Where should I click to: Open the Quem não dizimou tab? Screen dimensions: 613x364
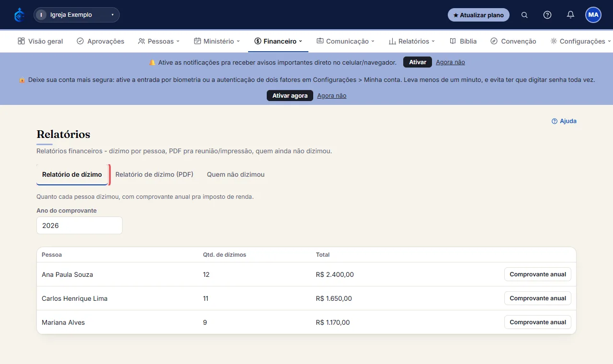[236, 175]
